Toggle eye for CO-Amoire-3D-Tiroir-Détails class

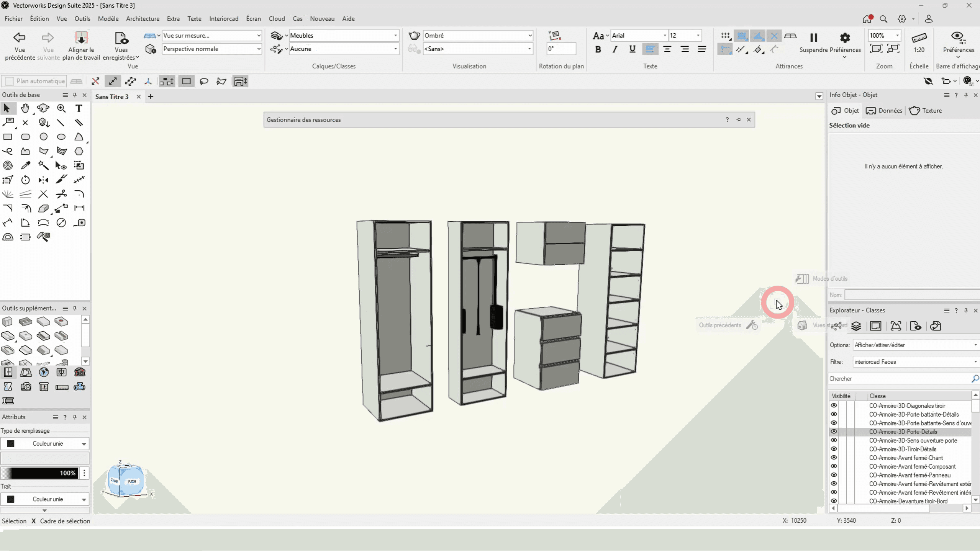[x=834, y=449]
